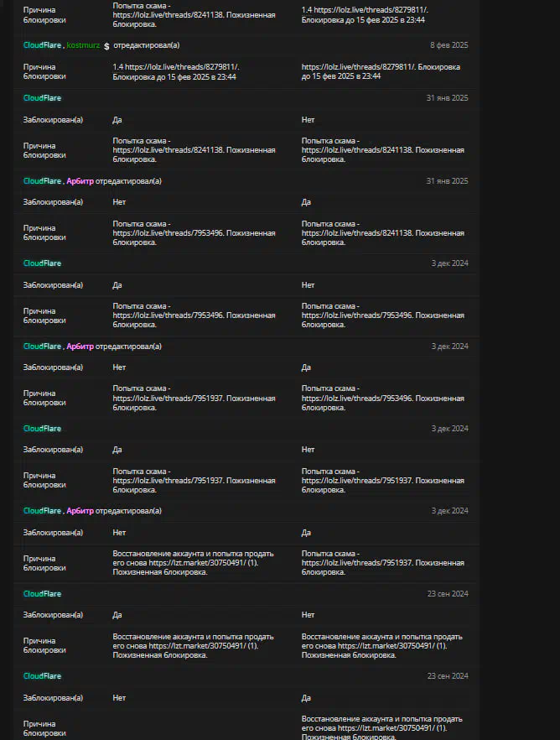This screenshot has height=740, width=560.
Task: Click the 8 фев 2025 date stamp
Action: (x=449, y=45)
